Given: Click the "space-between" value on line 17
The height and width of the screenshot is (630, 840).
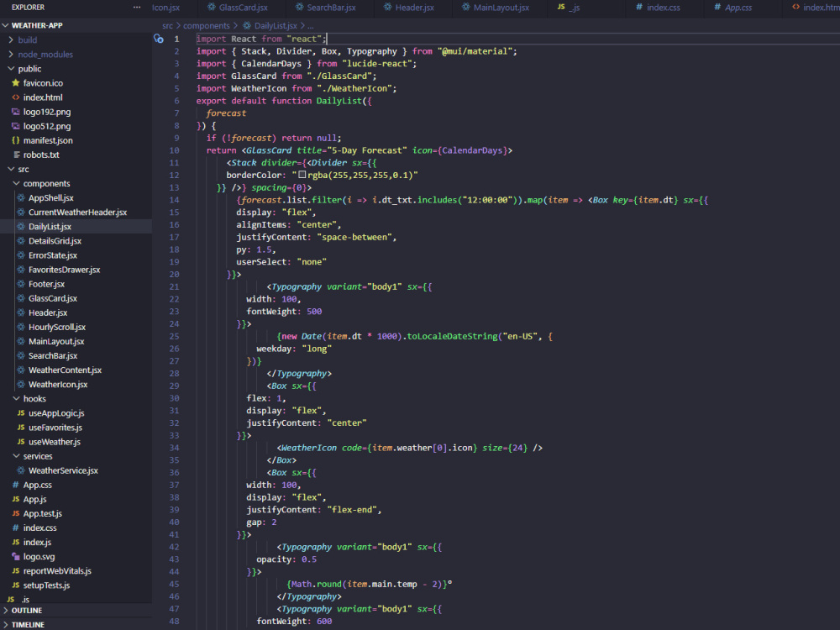Looking at the screenshot, I should (x=354, y=238).
